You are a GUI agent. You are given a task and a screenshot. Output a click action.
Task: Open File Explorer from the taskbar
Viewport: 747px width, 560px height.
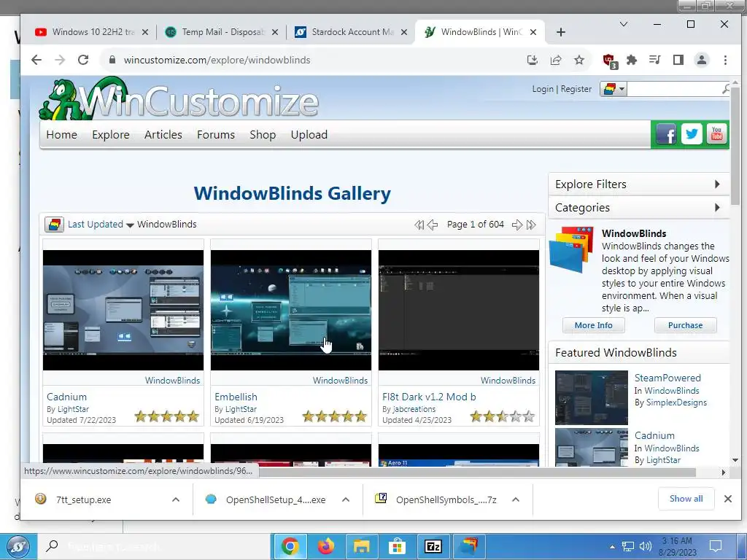(361, 546)
